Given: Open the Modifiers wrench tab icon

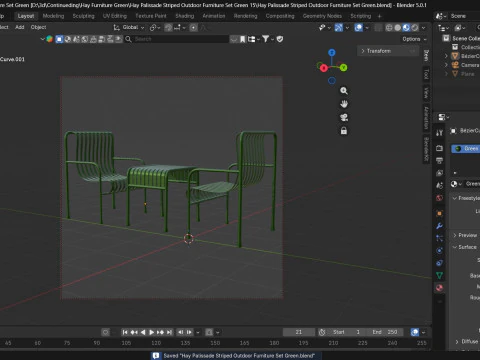Looking at the screenshot, I should (439, 226).
